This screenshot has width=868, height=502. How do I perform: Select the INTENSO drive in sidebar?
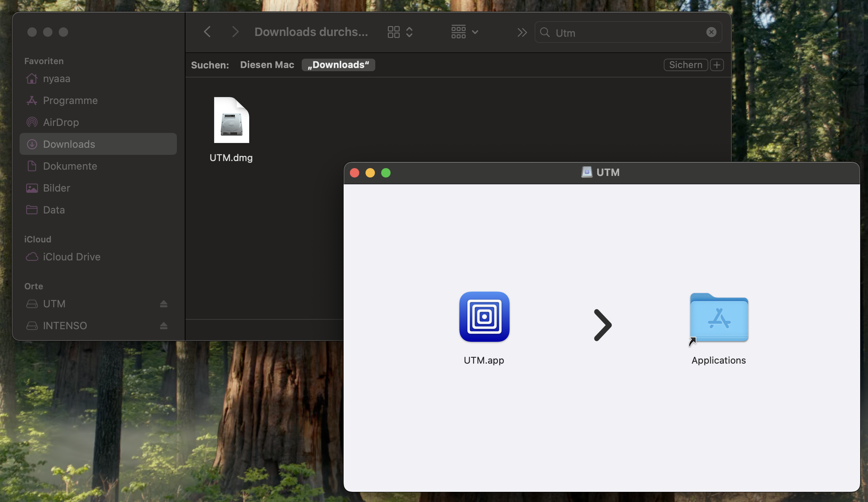click(98, 326)
